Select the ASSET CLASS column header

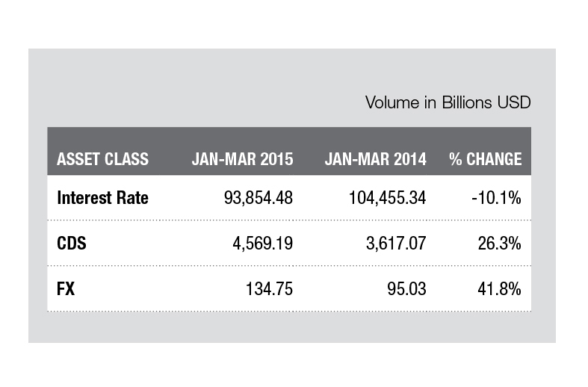[x=102, y=159]
